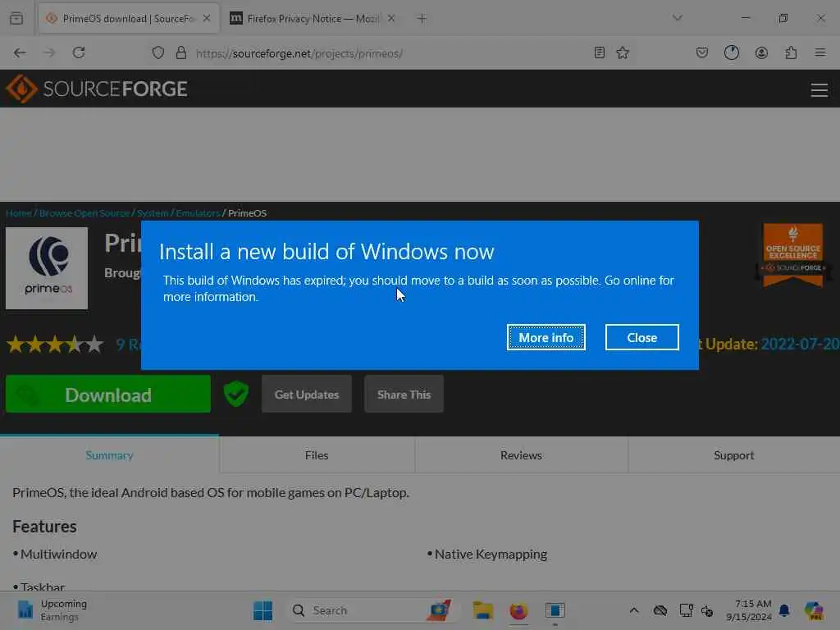Close the Firefox Privacy Notice tab
This screenshot has height=630, width=840.
[x=391, y=19]
